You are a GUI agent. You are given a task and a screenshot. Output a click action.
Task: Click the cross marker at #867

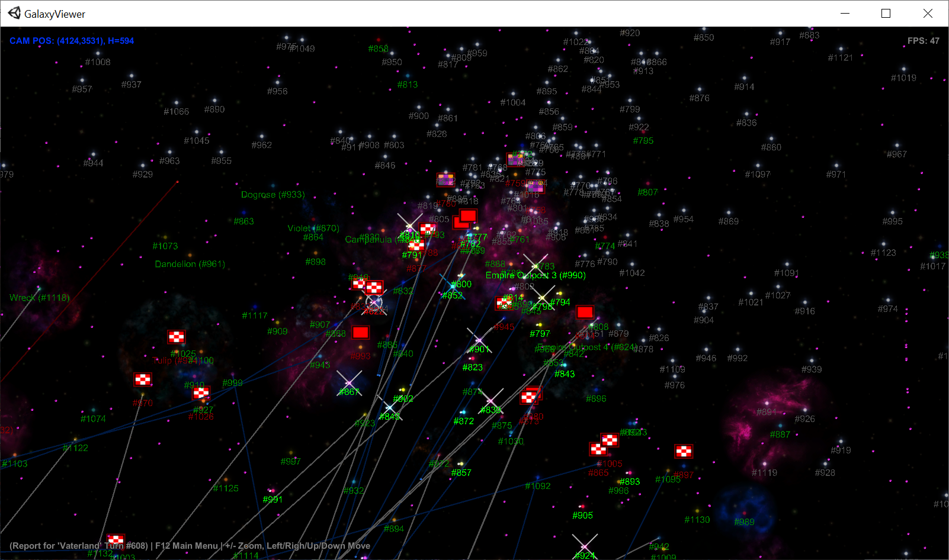coord(349,383)
